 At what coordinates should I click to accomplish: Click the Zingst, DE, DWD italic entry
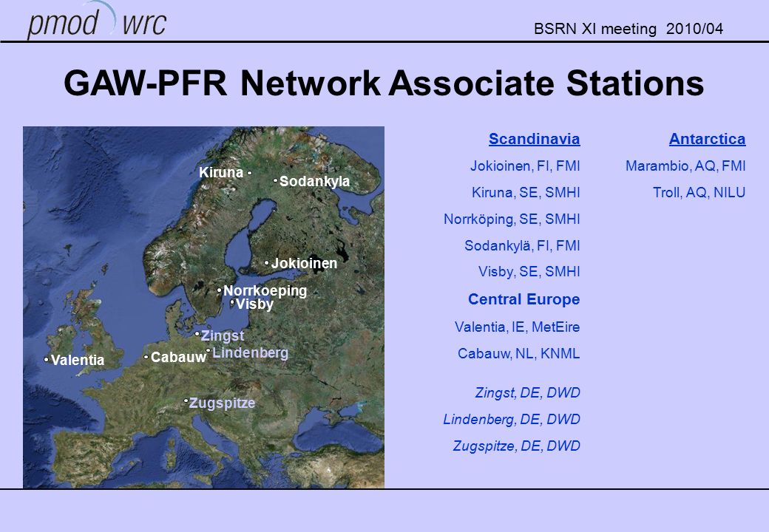[527, 393]
